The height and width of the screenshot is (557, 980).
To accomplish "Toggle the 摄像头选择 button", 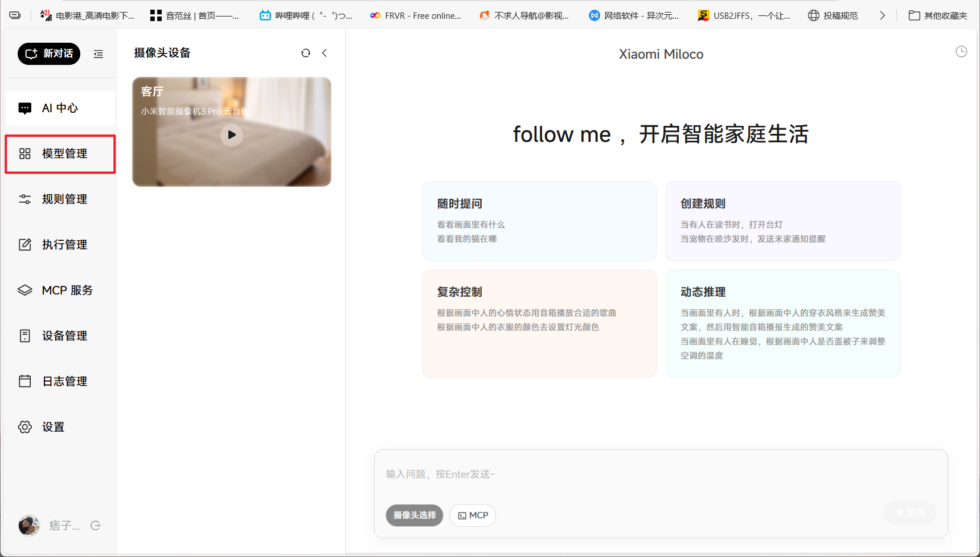I will point(415,515).
